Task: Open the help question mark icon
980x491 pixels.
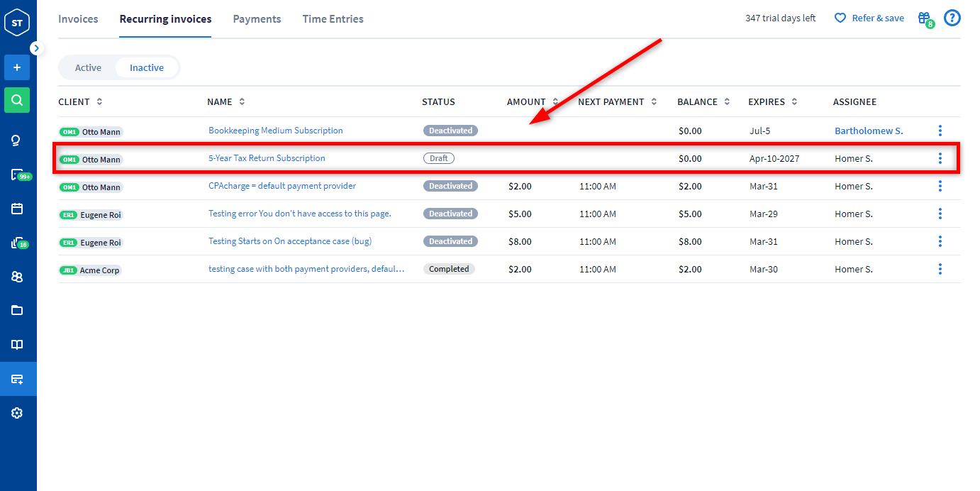Action: coord(952,18)
